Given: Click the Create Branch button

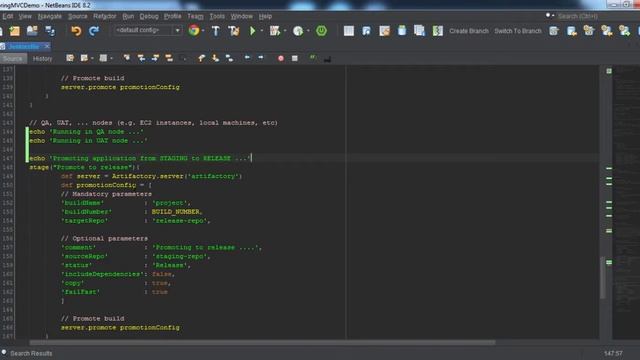Looking at the screenshot, I should tap(469, 31).
